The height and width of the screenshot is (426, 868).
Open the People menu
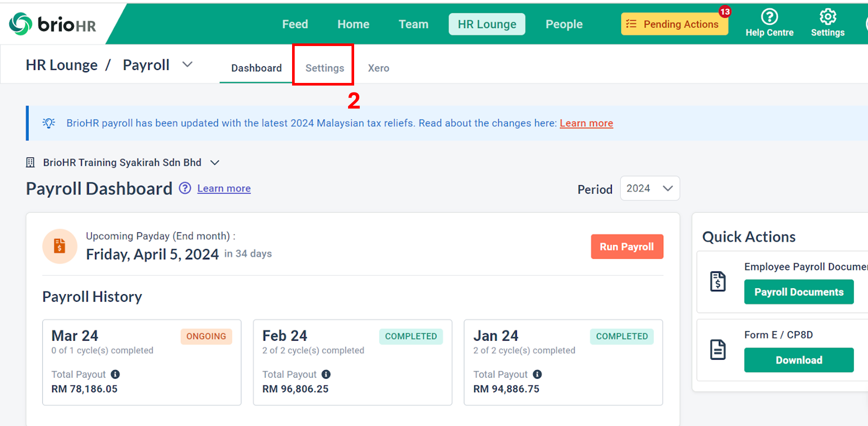click(x=564, y=24)
